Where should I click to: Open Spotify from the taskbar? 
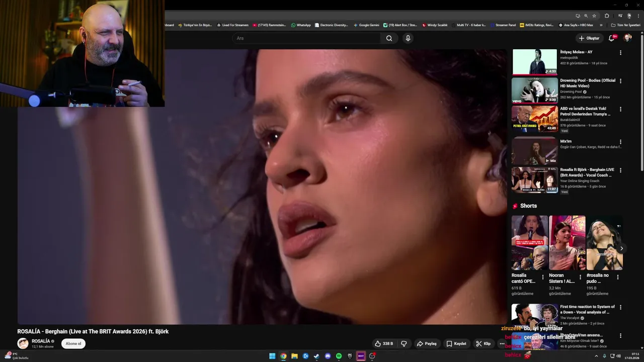click(x=339, y=356)
